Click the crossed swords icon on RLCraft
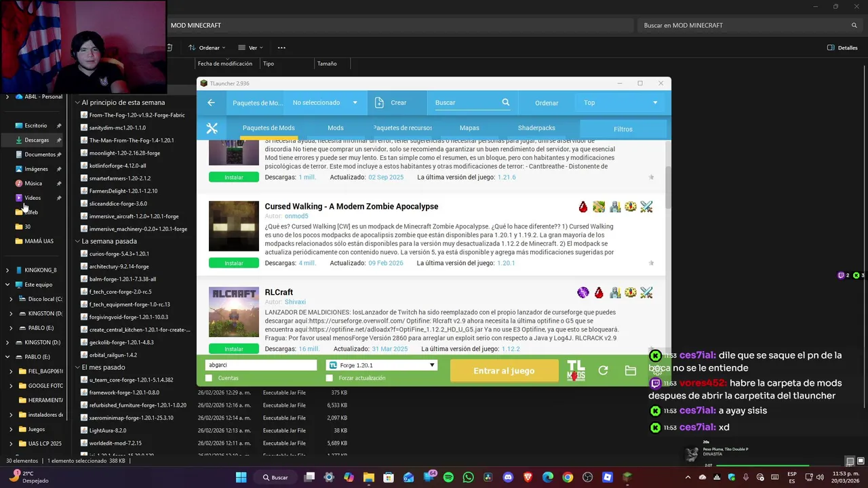The width and height of the screenshot is (868, 488). pos(646,293)
